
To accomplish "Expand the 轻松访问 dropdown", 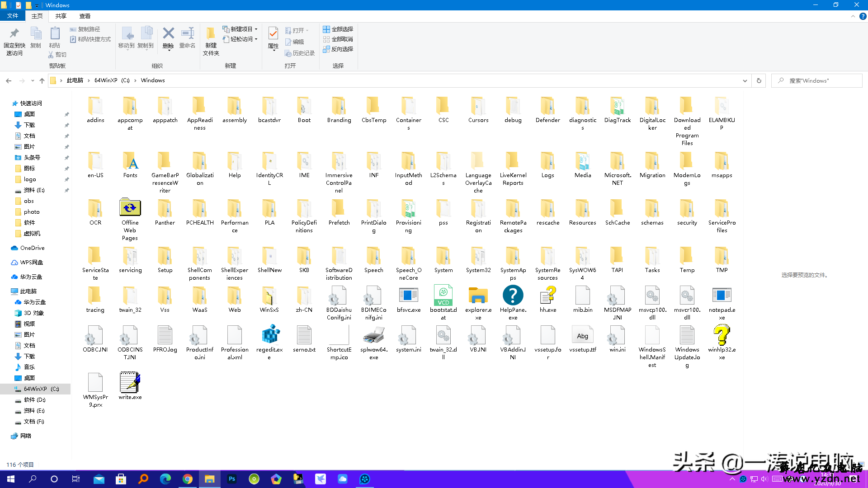I will pos(256,39).
